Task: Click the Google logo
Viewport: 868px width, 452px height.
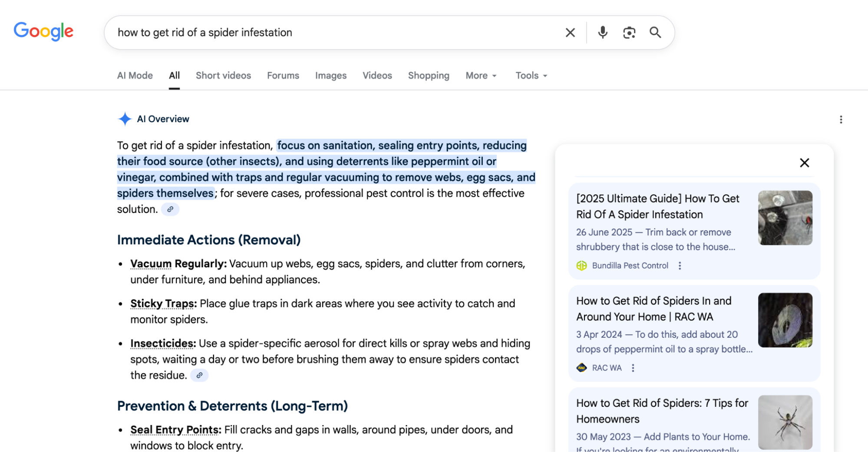Action: [x=43, y=32]
